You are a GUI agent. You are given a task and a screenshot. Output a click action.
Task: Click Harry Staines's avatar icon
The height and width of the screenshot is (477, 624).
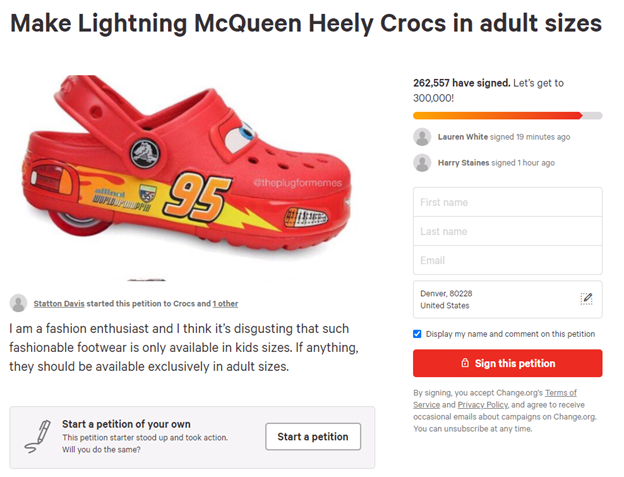[x=422, y=162]
